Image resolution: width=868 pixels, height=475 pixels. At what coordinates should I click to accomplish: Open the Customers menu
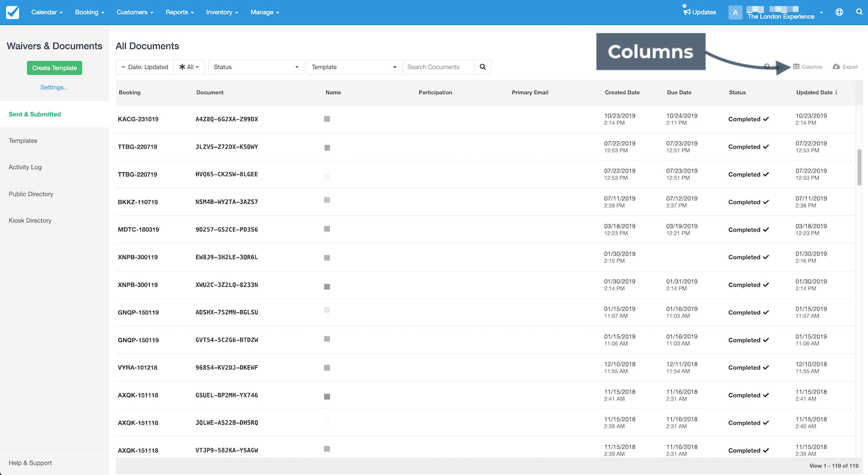[135, 12]
